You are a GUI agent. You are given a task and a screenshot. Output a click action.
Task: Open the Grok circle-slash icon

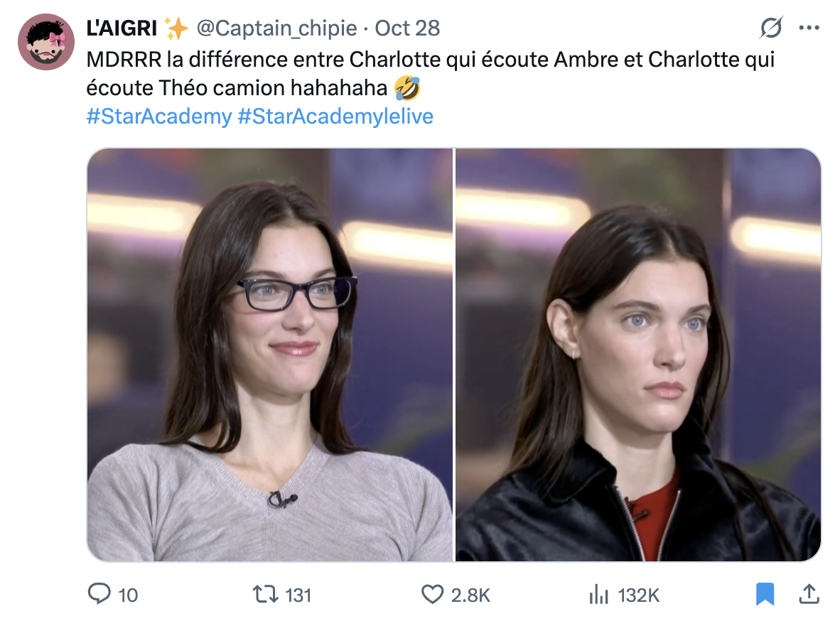771,28
